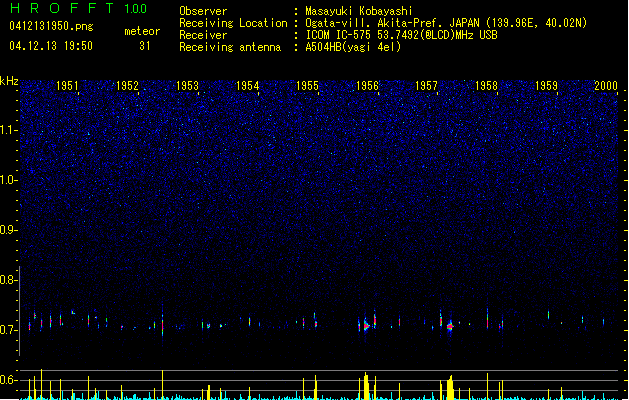
Task: Click the kHz axis unit label
Action: 9,81
